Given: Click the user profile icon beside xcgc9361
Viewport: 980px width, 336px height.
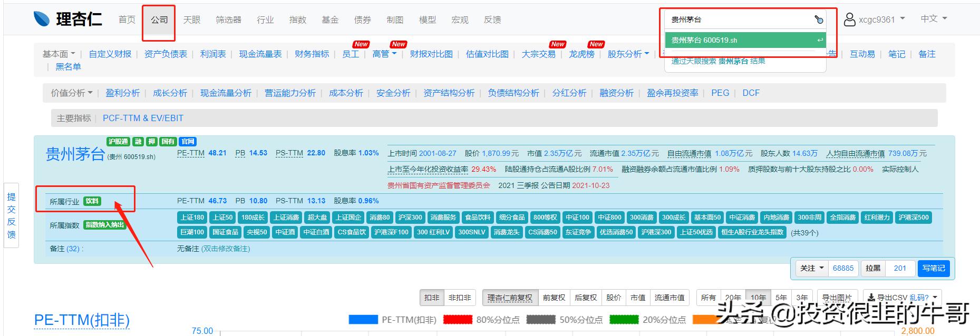Looking at the screenshot, I should [x=849, y=19].
